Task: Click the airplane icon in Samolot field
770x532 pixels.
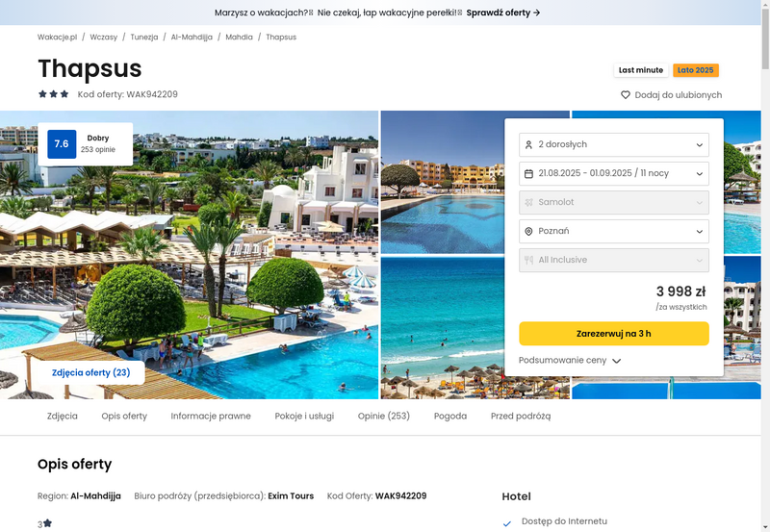Action: coord(528,202)
